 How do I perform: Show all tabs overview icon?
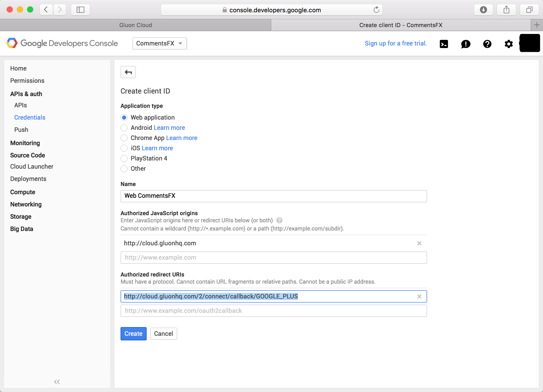coord(529,10)
